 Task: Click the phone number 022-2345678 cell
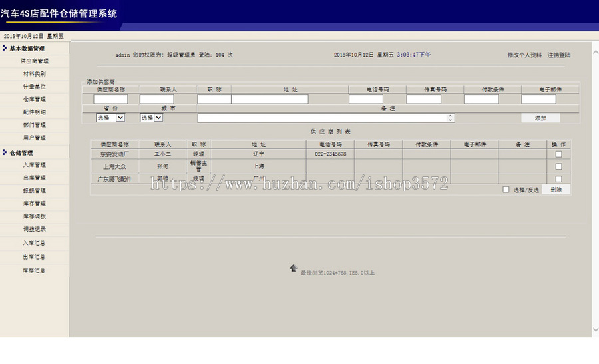click(x=330, y=154)
